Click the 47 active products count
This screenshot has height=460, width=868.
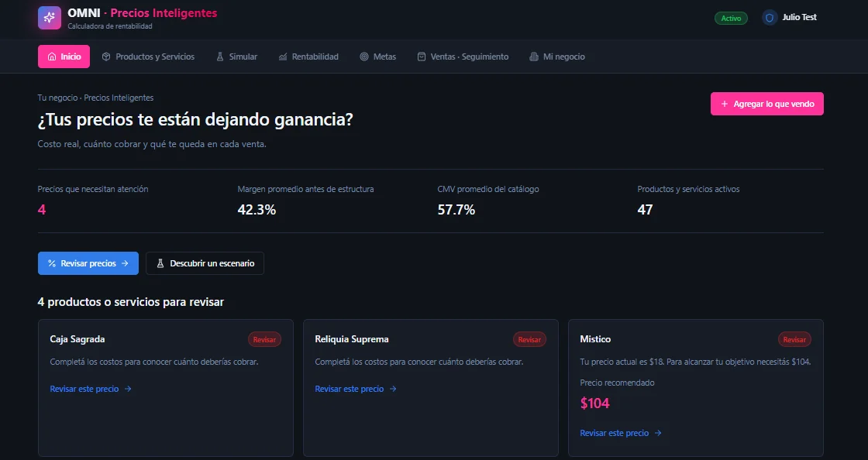[645, 210]
